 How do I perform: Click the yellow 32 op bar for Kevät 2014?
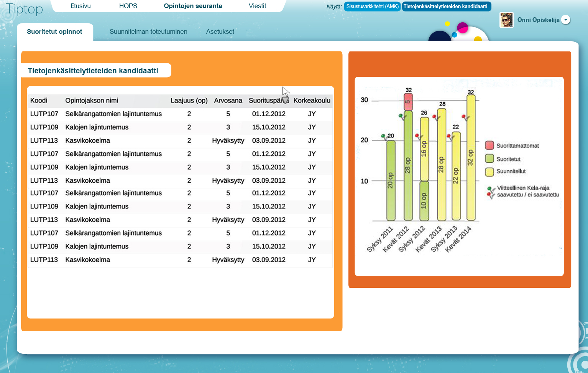(x=471, y=158)
